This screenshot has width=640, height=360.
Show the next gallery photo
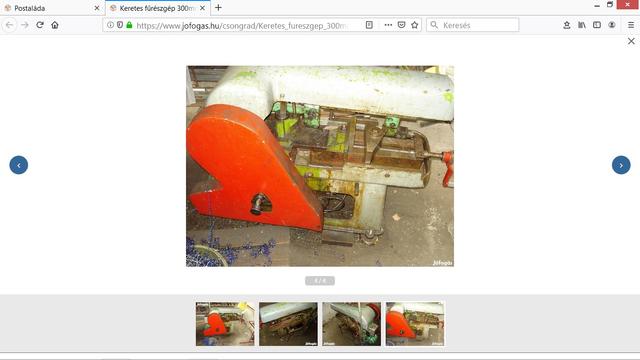pos(621,165)
